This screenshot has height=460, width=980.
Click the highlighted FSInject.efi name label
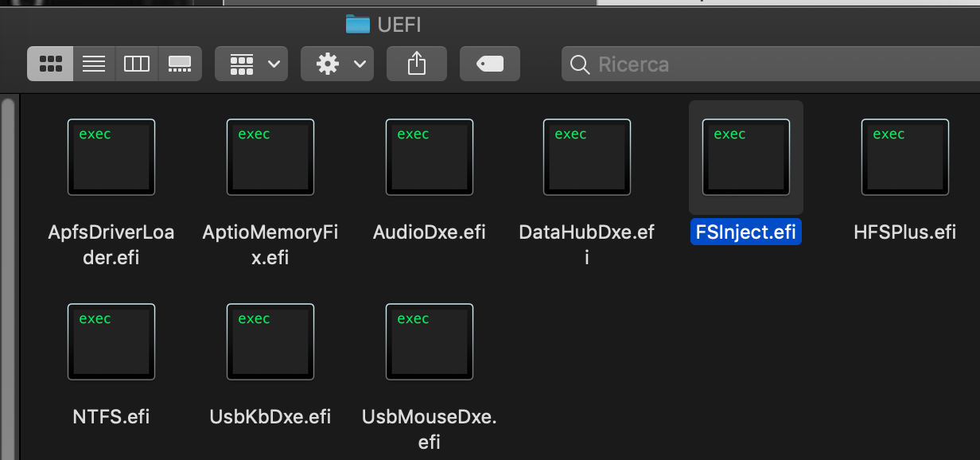[746, 232]
